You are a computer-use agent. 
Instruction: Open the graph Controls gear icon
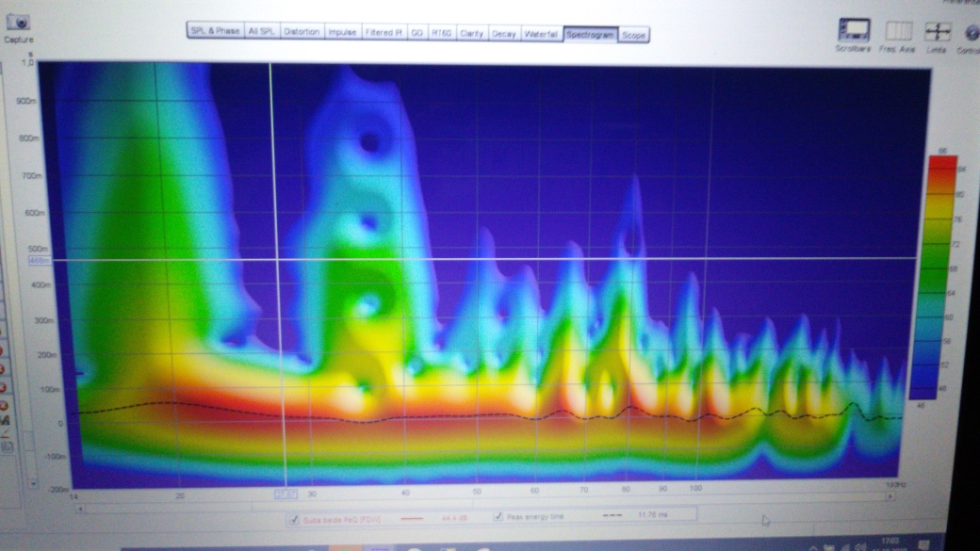(x=972, y=32)
